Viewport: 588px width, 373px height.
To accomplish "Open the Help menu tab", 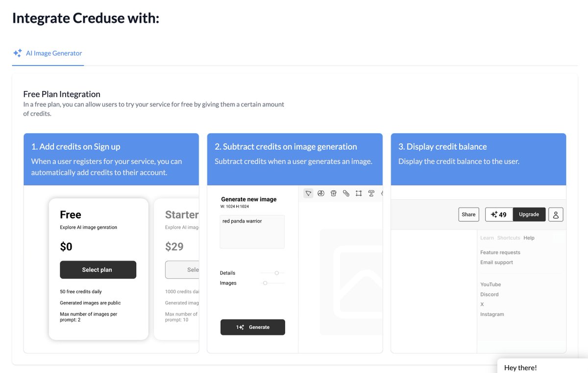I will tap(529, 238).
